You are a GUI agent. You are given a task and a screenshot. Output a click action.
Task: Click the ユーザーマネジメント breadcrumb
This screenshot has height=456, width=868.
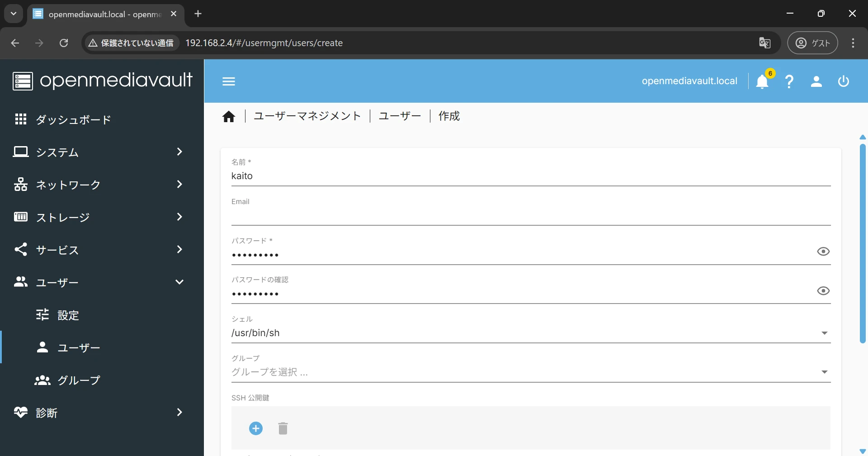tap(307, 116)
